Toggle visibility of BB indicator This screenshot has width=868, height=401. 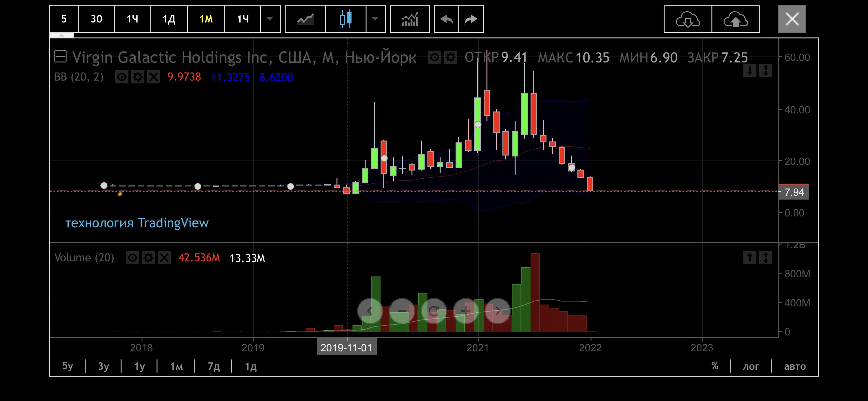coord(122,77)
